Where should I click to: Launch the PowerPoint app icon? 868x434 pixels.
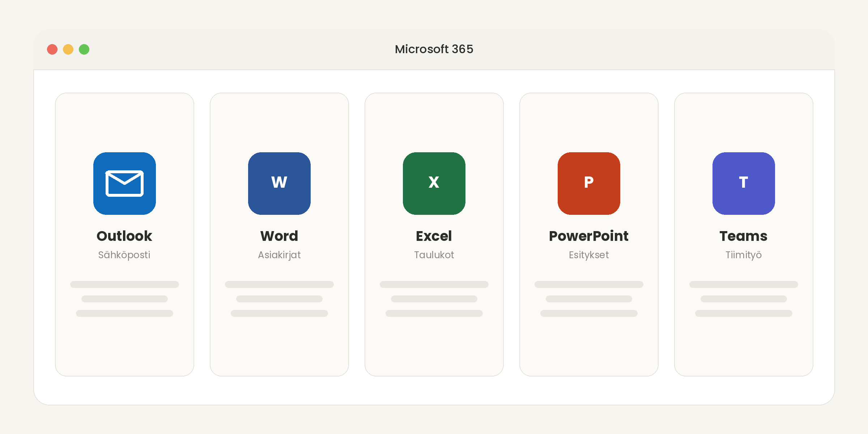589,183
